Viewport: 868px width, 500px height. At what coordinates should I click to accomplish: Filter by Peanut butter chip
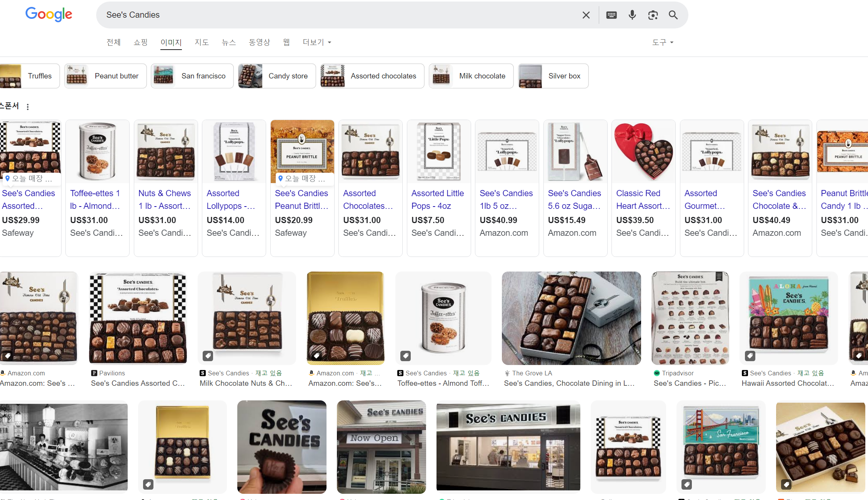[105, 76]
